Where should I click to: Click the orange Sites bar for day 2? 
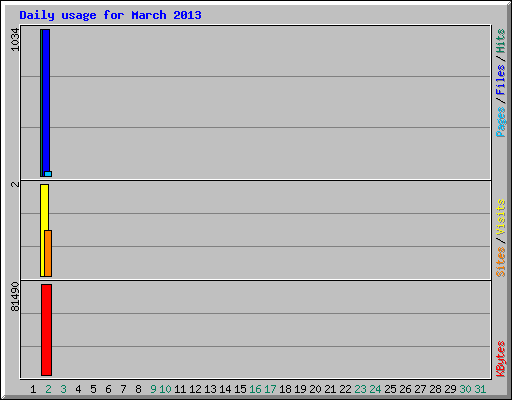48,253
